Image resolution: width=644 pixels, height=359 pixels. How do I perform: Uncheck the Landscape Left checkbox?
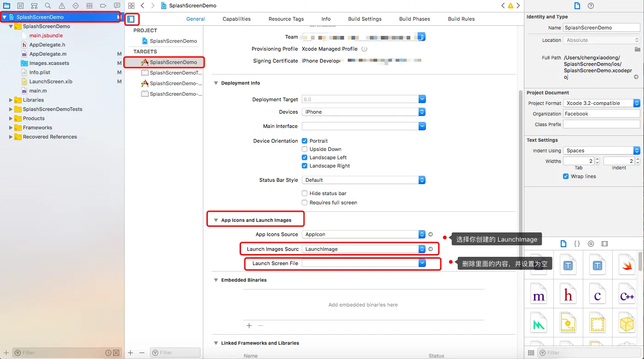[305, 157]
